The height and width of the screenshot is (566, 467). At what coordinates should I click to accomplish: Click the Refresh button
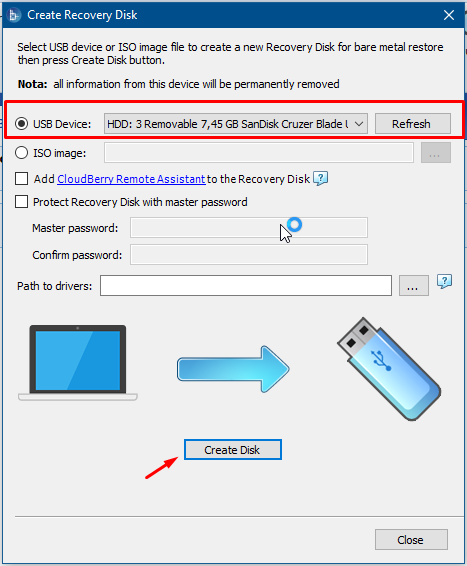413,124
